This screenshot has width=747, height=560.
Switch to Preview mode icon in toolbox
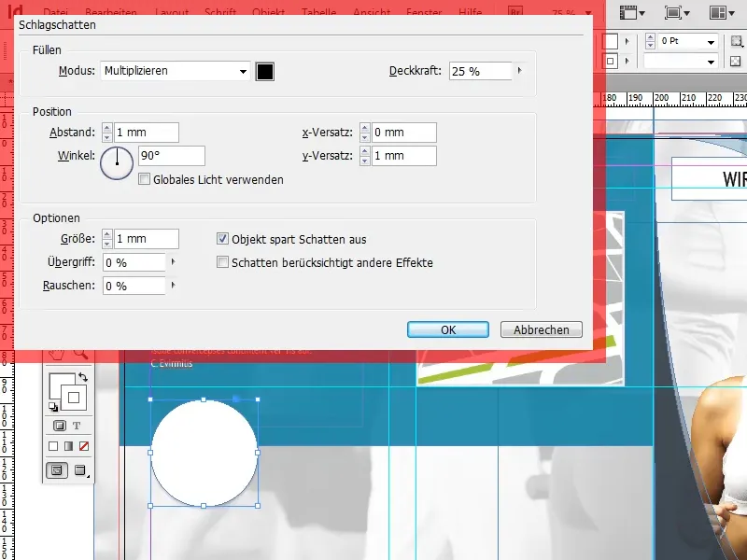click(80, 470)
